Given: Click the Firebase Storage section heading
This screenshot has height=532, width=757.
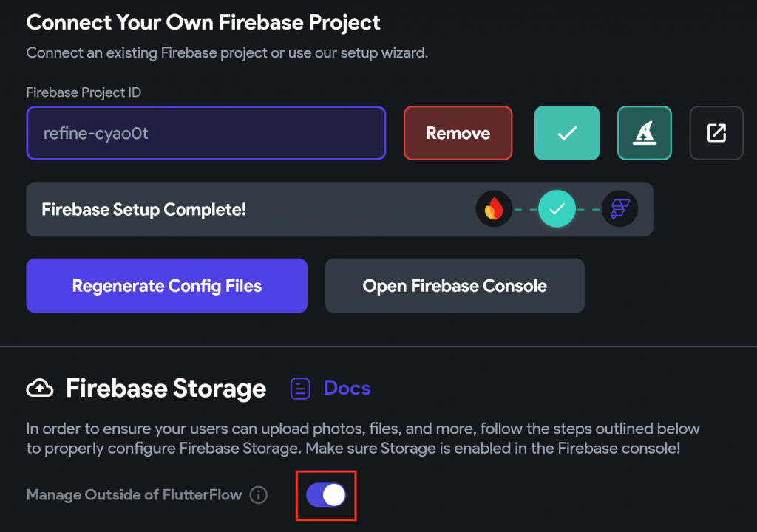Looking at the screenshot, I should (x=166, y=388).
